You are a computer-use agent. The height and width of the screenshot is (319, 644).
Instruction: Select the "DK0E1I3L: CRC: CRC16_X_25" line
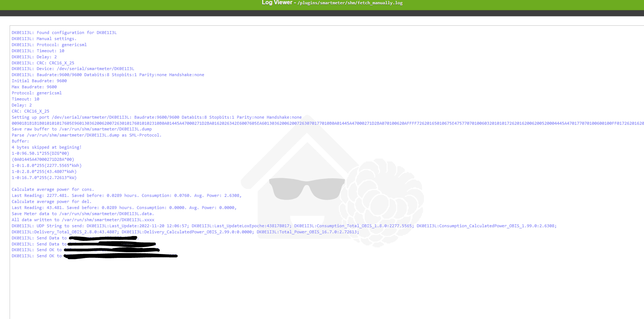click(x=43, y=63)
